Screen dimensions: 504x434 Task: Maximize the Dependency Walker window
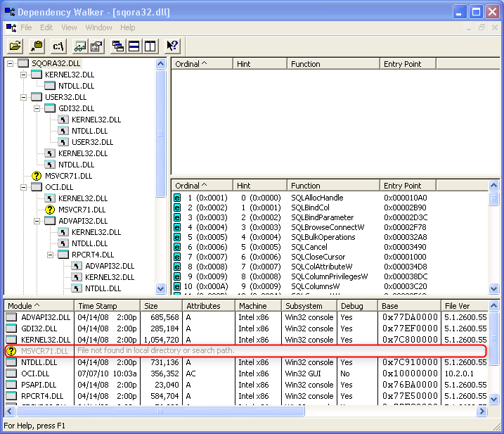(476, 12)
